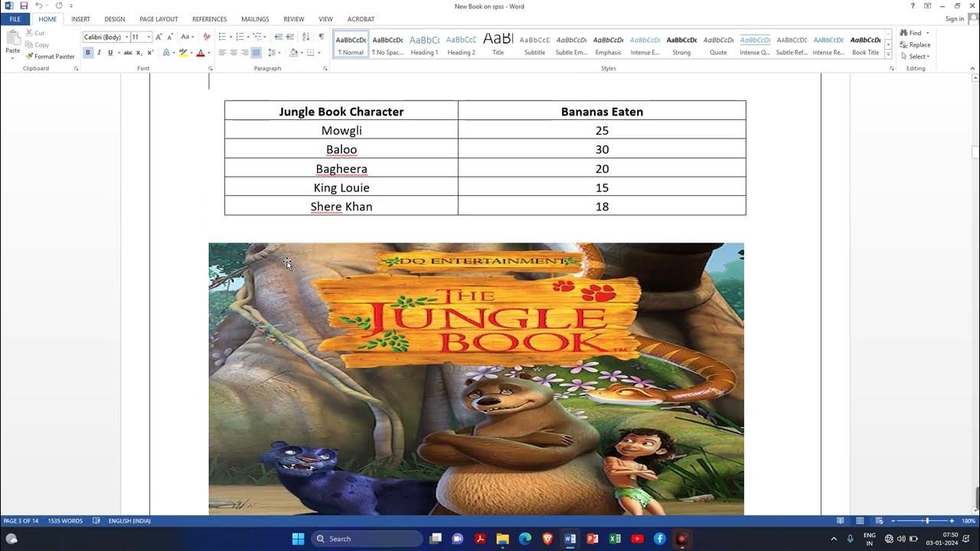Switch to the REFERENCES tab

(x=209, y=19)
